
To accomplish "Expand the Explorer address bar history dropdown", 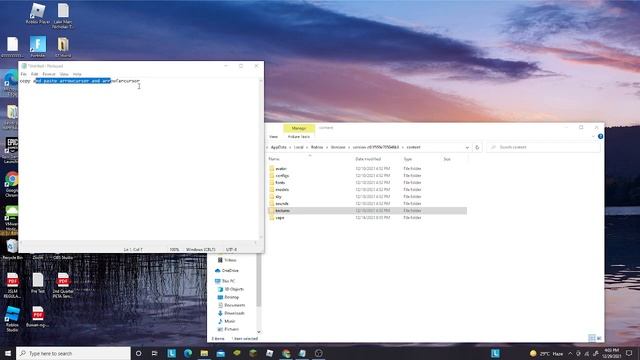I will (x=467, y=147).
